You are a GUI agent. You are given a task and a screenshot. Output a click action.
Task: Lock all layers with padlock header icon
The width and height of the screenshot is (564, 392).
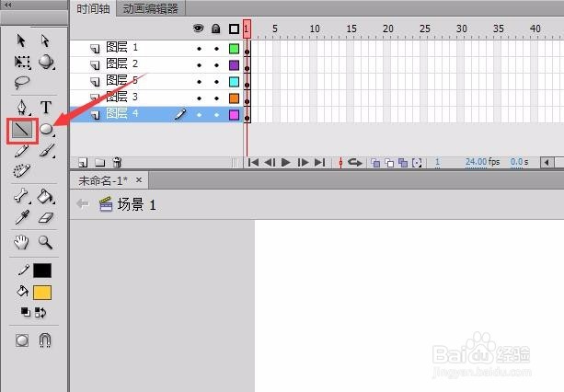click(x=216, y=29)
